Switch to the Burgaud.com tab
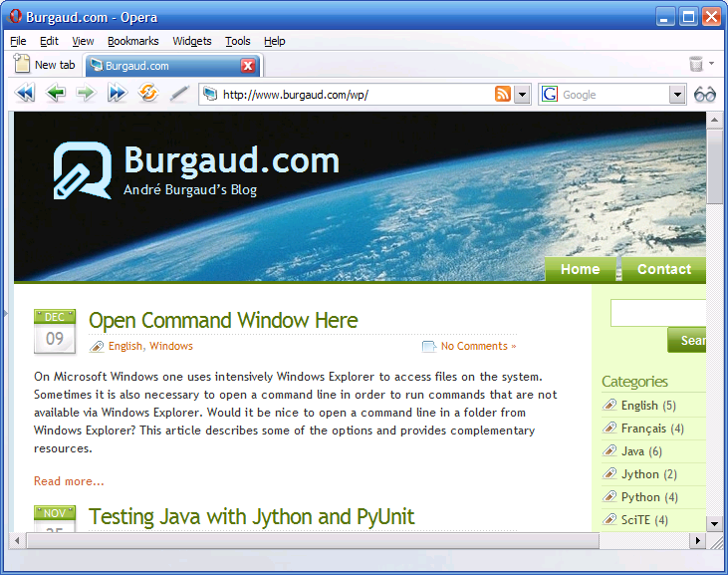This screenshot has width=728, height=575. (x=173, y=66)
